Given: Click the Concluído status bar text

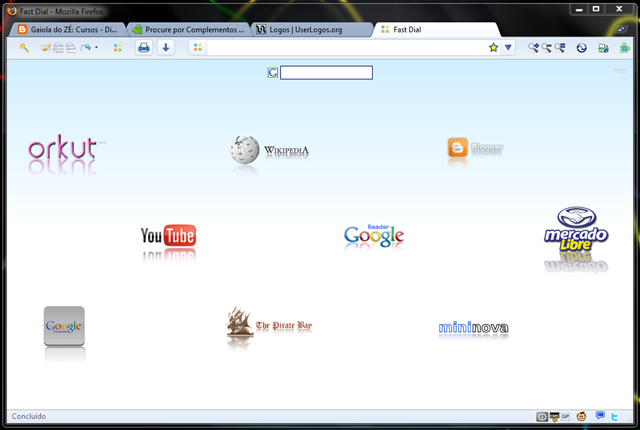Looking at the screenshot, I should point(29,416).
